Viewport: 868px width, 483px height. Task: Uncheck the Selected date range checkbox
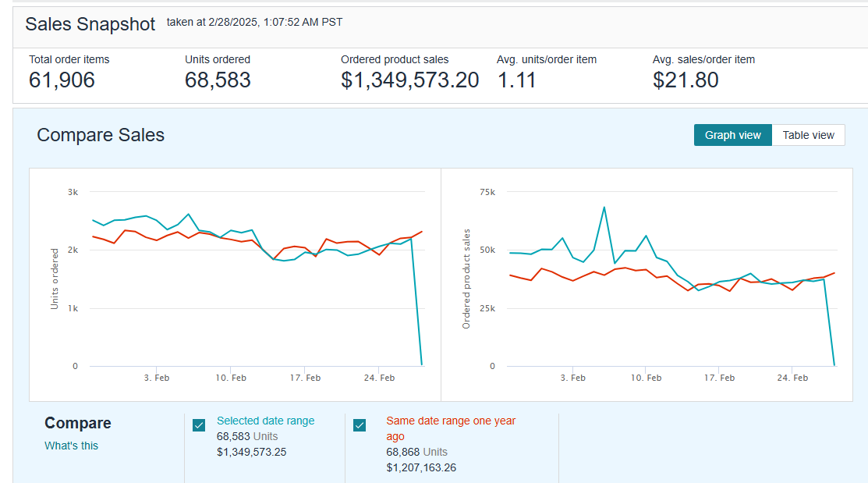[x=199, y=425]
